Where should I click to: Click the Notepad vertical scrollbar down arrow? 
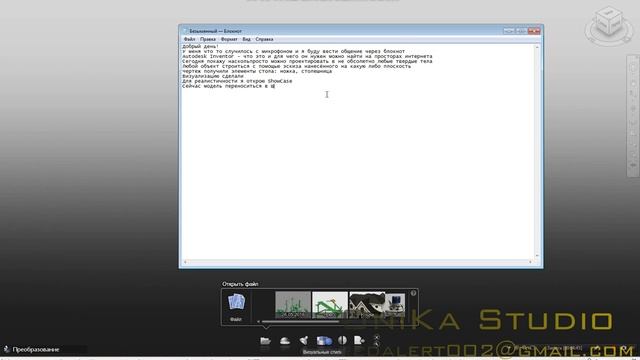click(x=537, y=256)
